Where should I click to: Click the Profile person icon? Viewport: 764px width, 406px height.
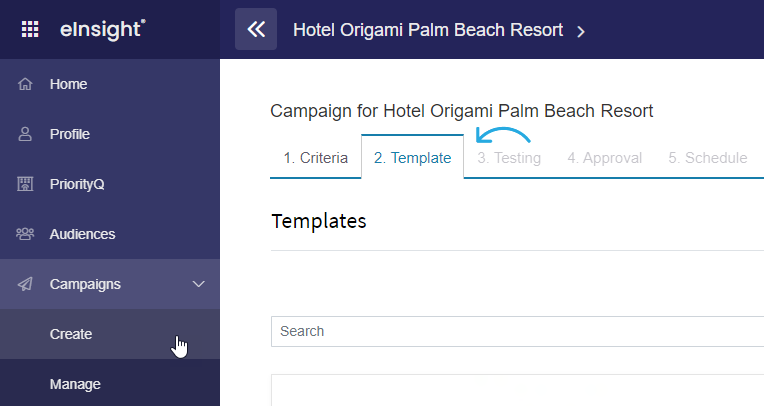25,134
